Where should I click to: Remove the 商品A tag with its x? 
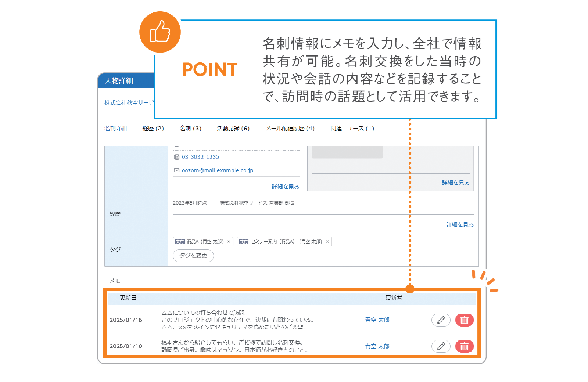[x=229, y=242]
